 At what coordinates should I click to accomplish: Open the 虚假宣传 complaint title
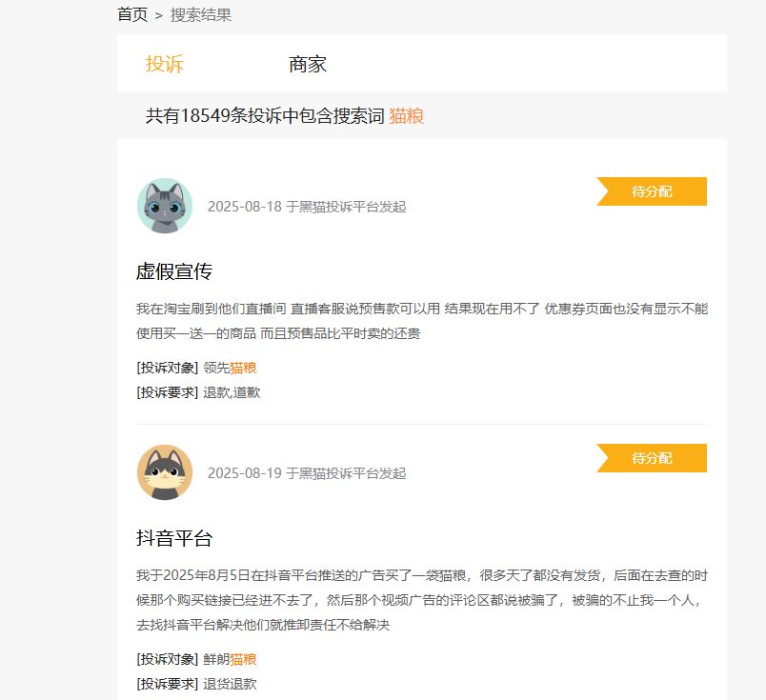(x=174, y=271)
